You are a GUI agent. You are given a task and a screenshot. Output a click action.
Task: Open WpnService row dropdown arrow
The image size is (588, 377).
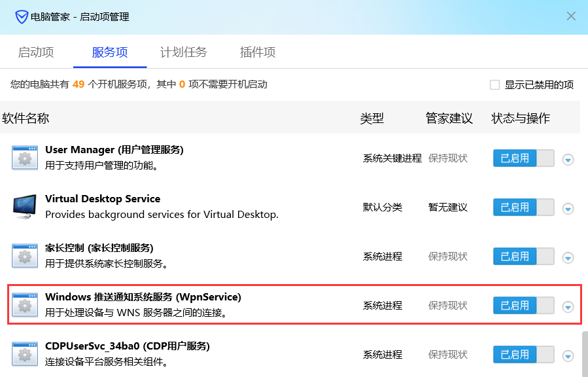pos(568,307)
